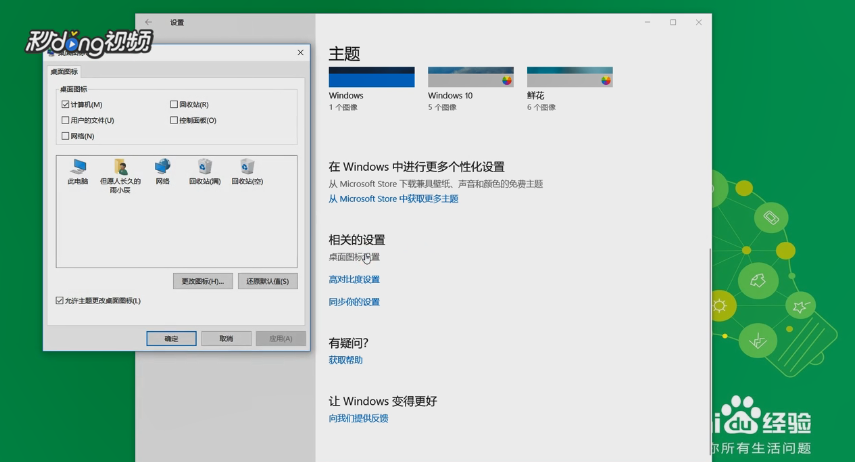Click the 更改图标(H)... button
This screenshot has height=462, width=855.
[203, 281]
